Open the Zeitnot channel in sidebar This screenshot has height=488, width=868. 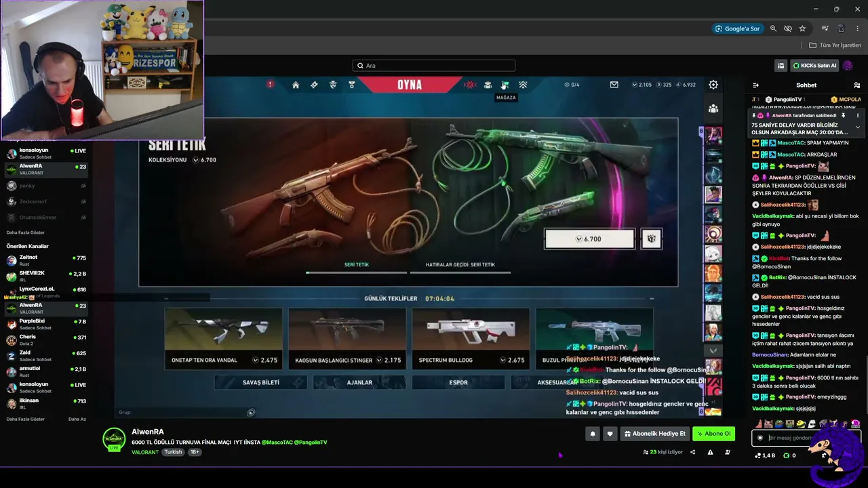46,260
